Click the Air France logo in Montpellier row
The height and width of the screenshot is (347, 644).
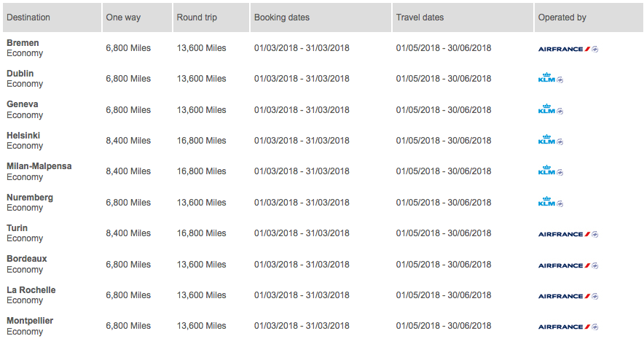pyautogui.click(x=568, y=327)
